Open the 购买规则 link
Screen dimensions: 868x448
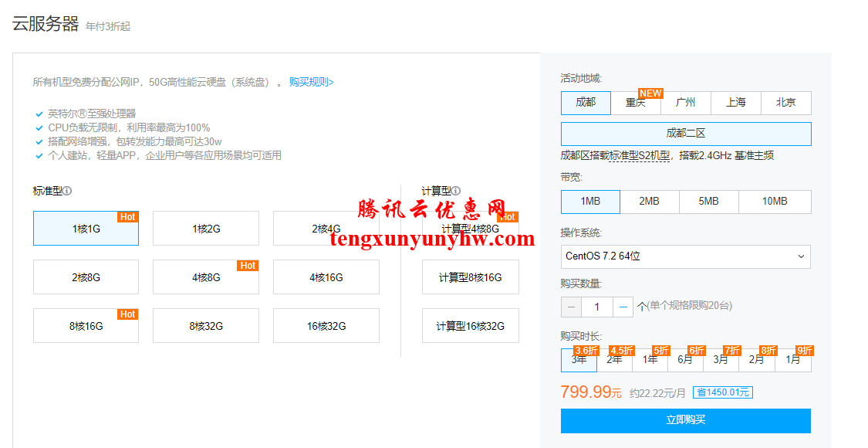[312, 82]
